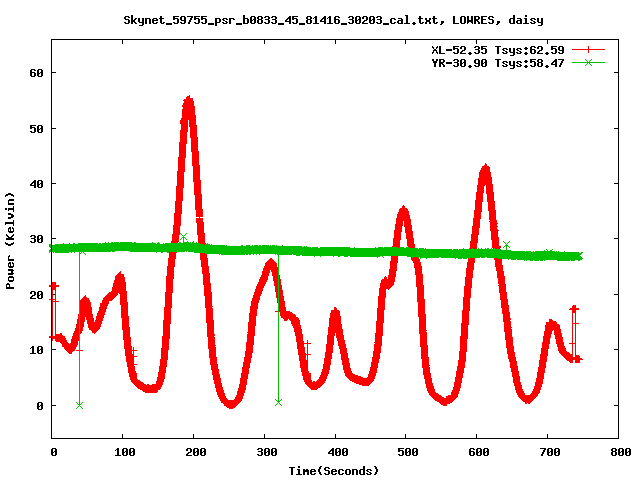Screen dimensions: 640x480
Task: Click the green x marker above the line near 185 seconds
Action: (184, 237)
